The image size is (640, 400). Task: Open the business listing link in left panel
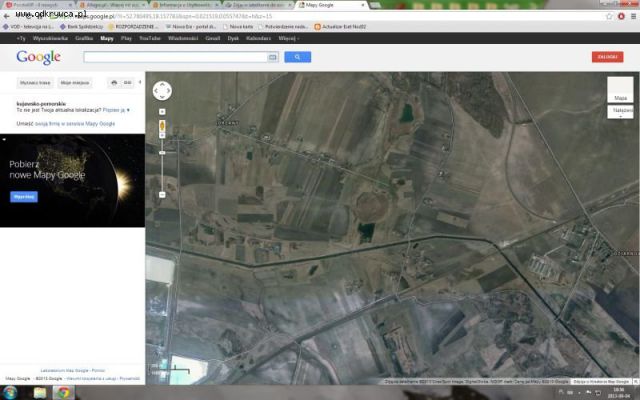tap(75, 124)
